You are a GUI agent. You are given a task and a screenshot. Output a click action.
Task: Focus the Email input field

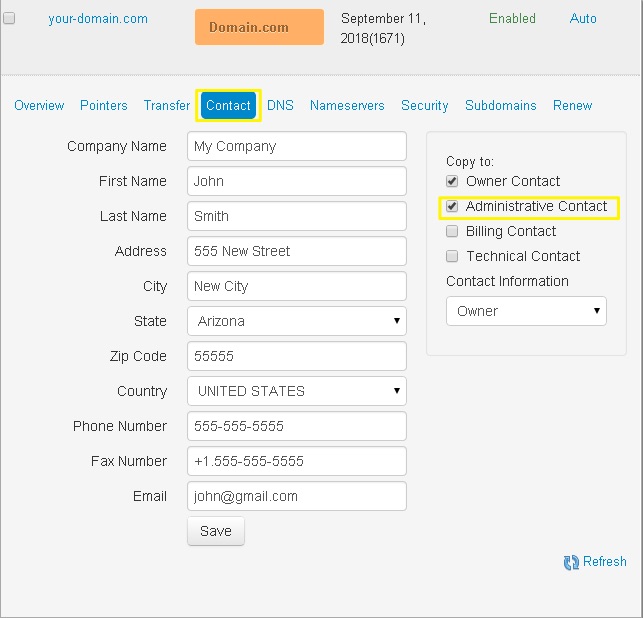[x=296, y=496]
